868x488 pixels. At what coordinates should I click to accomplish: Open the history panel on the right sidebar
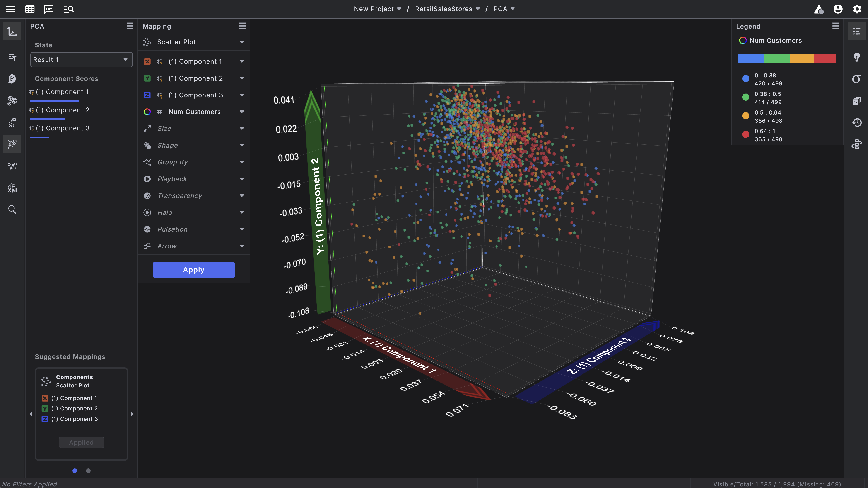856,122
